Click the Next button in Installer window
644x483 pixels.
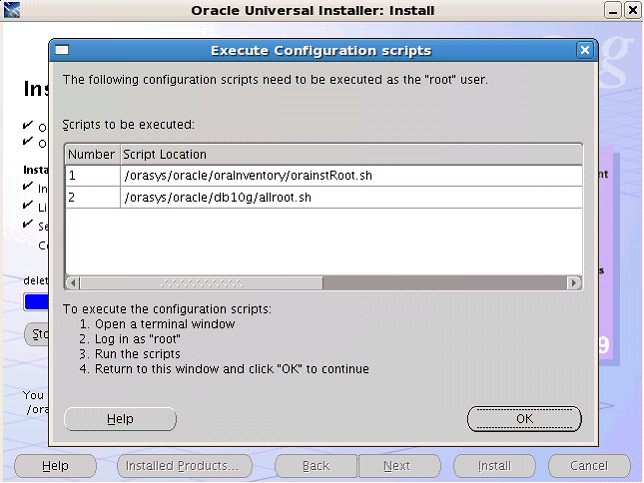(399, 466)
